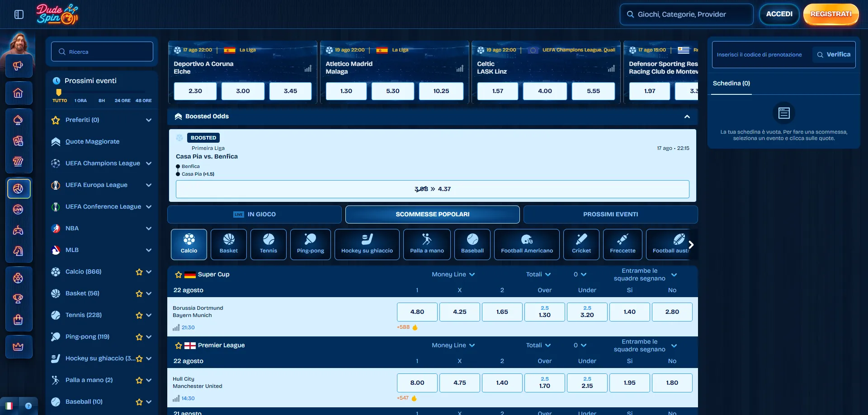Collapse the Boosted Odds section
868x415 pixels.
[687, 117]
